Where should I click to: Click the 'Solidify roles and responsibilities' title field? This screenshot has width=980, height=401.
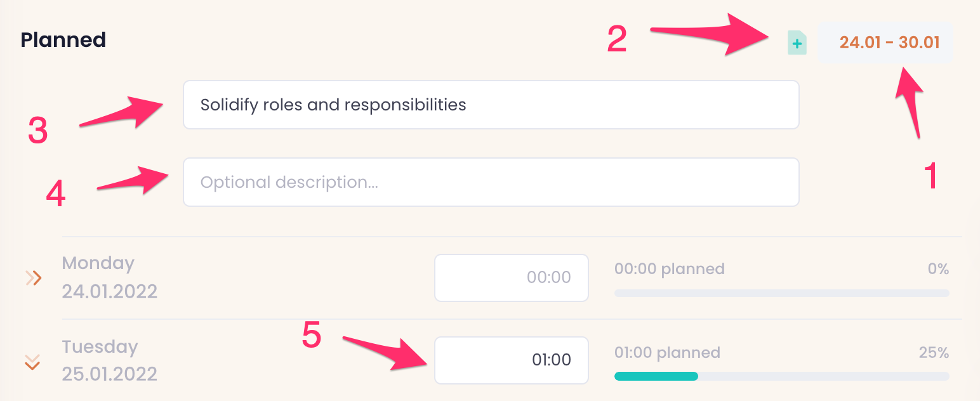point(490,105)
